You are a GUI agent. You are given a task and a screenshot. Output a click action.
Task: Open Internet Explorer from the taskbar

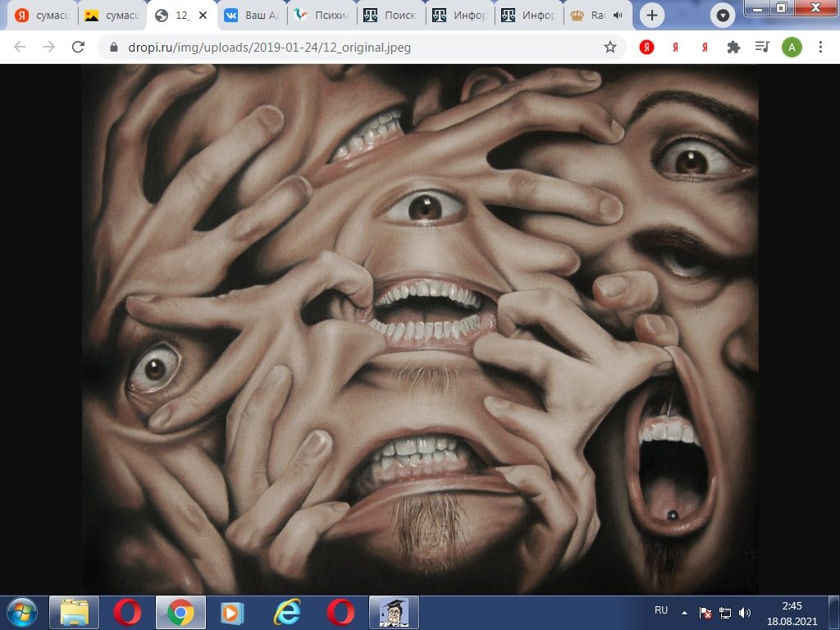(x=287, y=612)
